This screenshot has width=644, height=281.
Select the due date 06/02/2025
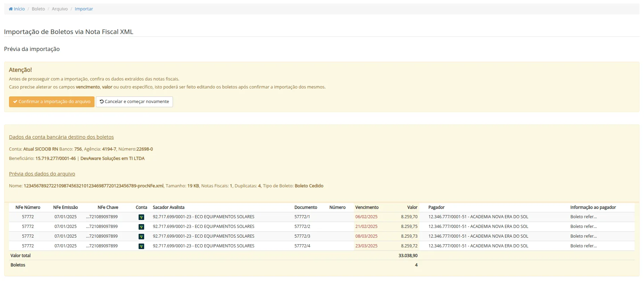(x=366, y=217)
